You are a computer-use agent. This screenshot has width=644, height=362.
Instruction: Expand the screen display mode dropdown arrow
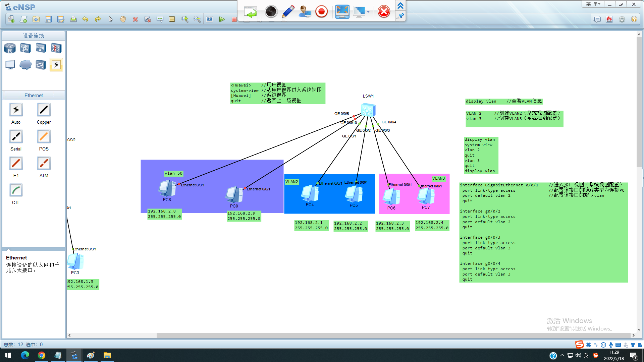tap(368, 12)
